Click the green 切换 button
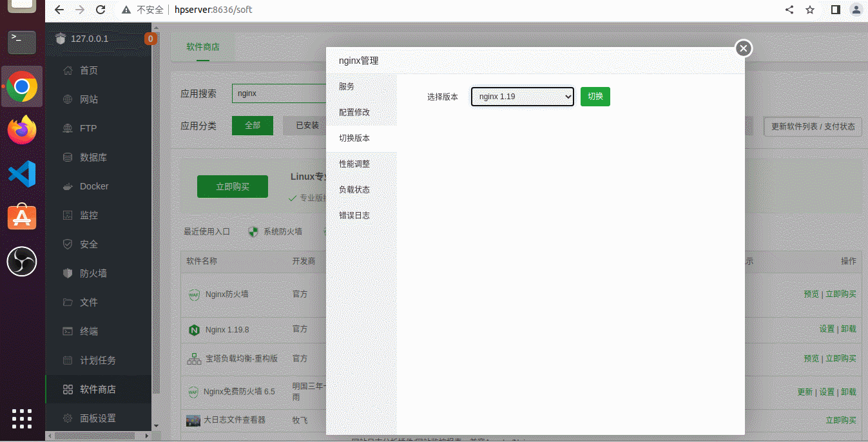 coord(595,97)
